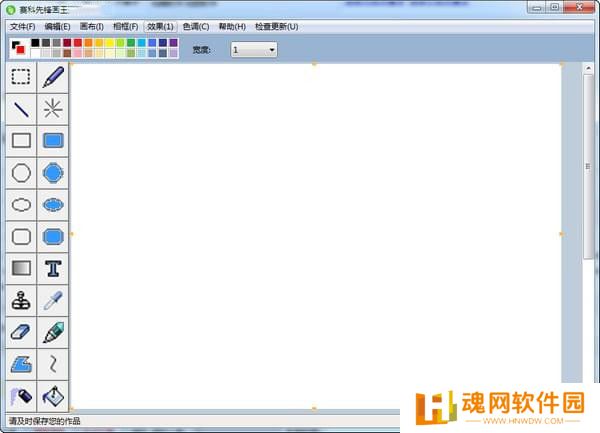Select the freehand curve tool
This screenshot has width=600, height=433.
coord(53,364)
